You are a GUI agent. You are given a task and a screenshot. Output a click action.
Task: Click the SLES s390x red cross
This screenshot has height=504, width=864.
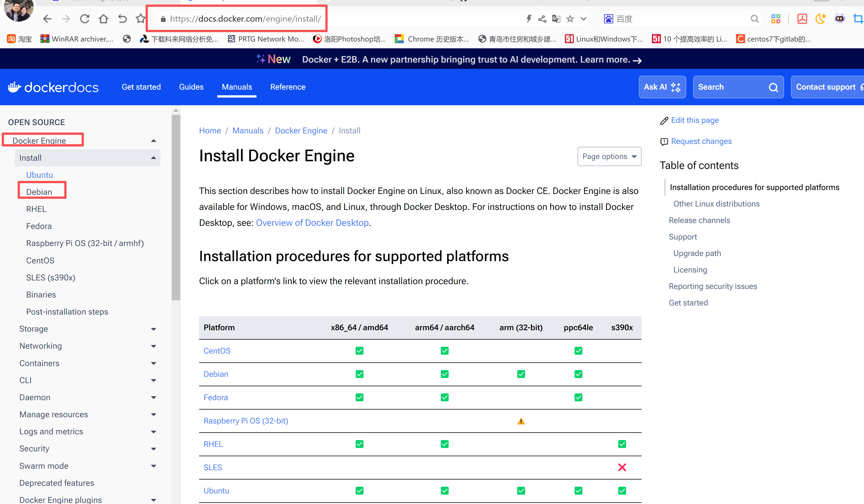tap(622, 467)
